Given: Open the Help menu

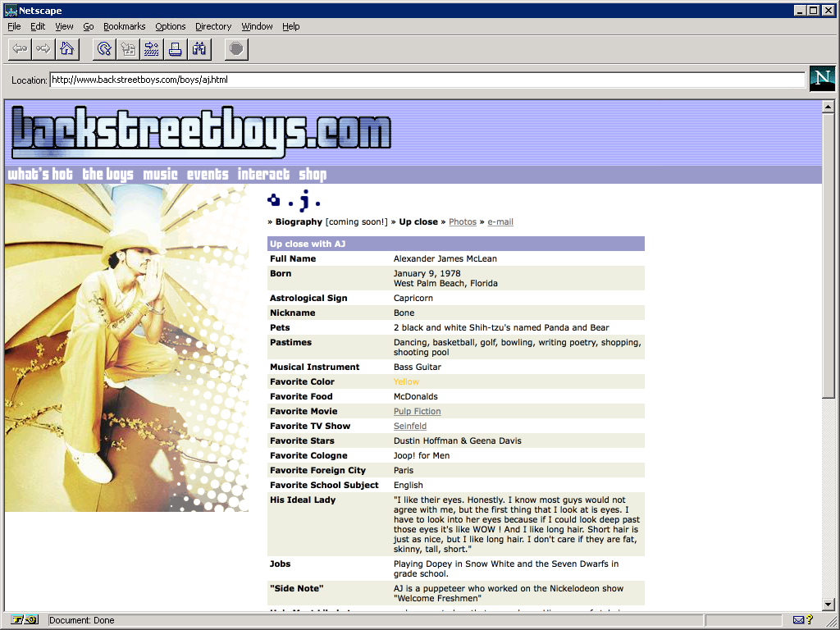Looking at the screenshot, I should click(291, 26).
